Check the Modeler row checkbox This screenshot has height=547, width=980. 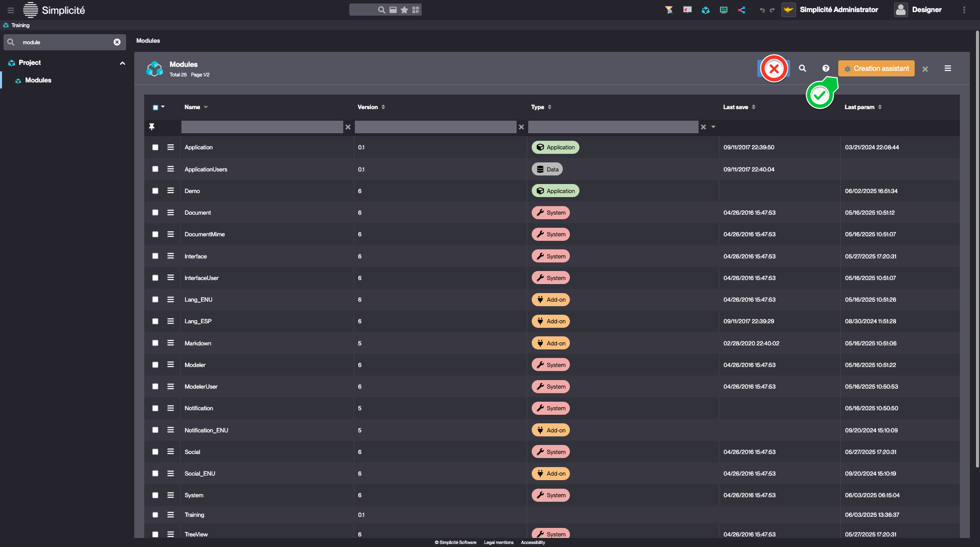coord(155,364)
